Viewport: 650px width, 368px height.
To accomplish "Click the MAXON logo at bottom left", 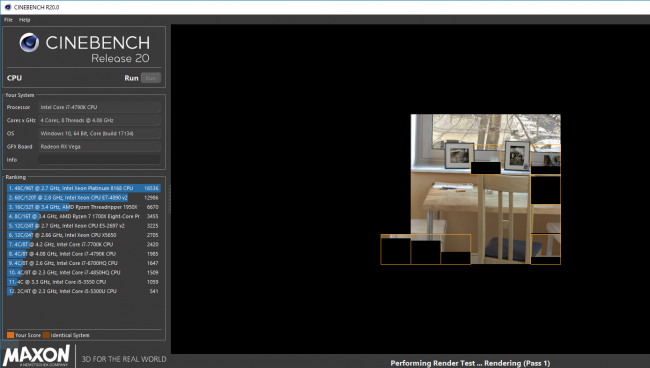I will click(36, 356).
